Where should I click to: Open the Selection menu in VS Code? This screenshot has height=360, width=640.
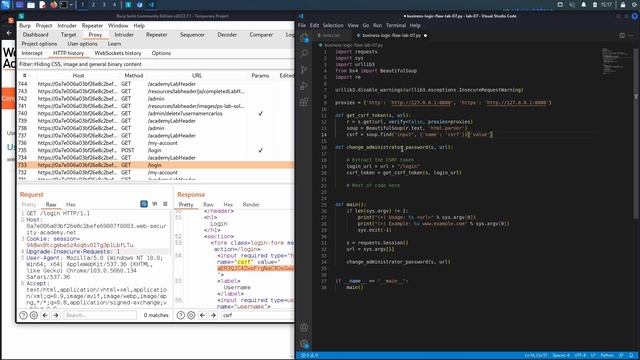[x=333, y=25]
